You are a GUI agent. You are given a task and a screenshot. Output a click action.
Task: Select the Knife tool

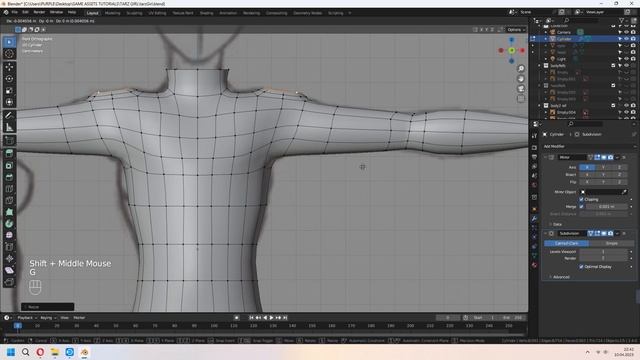point(9,200)
